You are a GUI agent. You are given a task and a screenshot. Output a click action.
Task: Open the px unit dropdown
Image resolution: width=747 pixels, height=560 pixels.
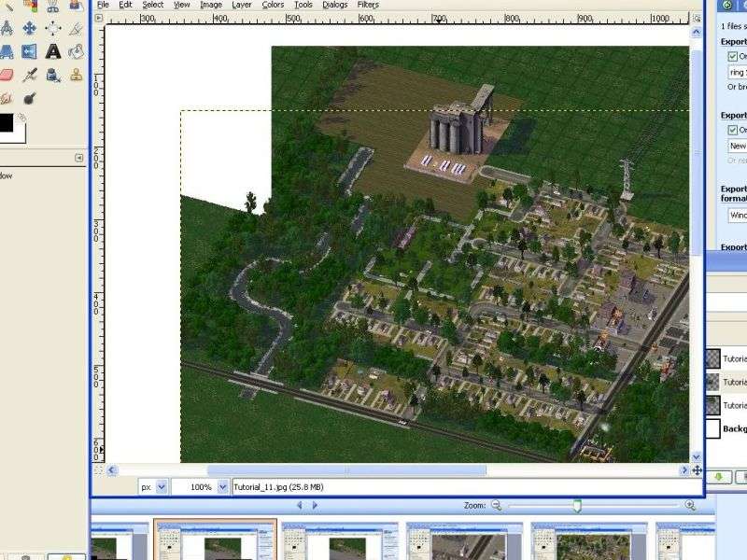click(x=162, y=486)
